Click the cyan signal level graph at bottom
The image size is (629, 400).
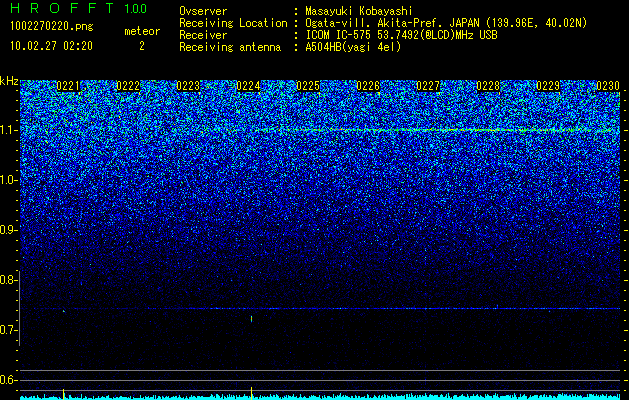(320, 397)
